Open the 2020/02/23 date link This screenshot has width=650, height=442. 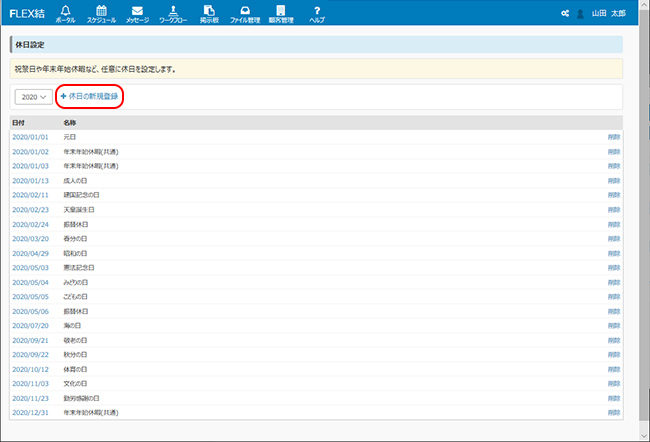[30, 210]
